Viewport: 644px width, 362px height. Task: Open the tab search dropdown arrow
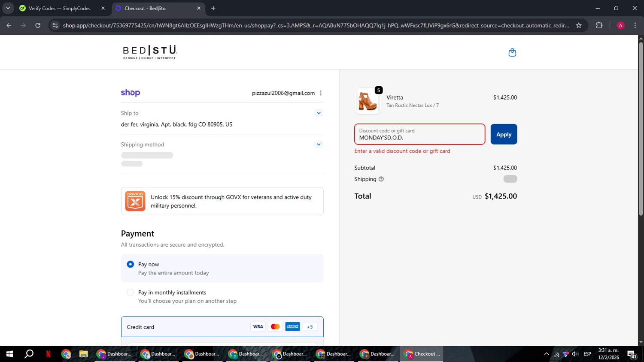tap(8, 8)
